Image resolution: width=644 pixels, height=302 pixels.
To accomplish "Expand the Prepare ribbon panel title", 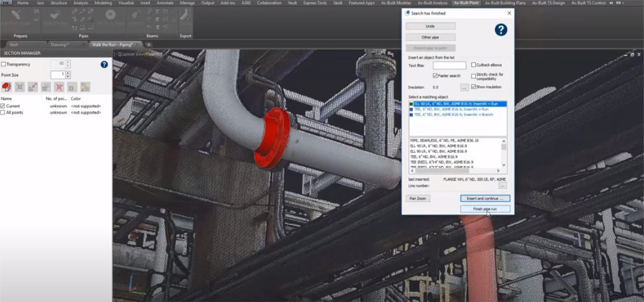I will (21, 36).
